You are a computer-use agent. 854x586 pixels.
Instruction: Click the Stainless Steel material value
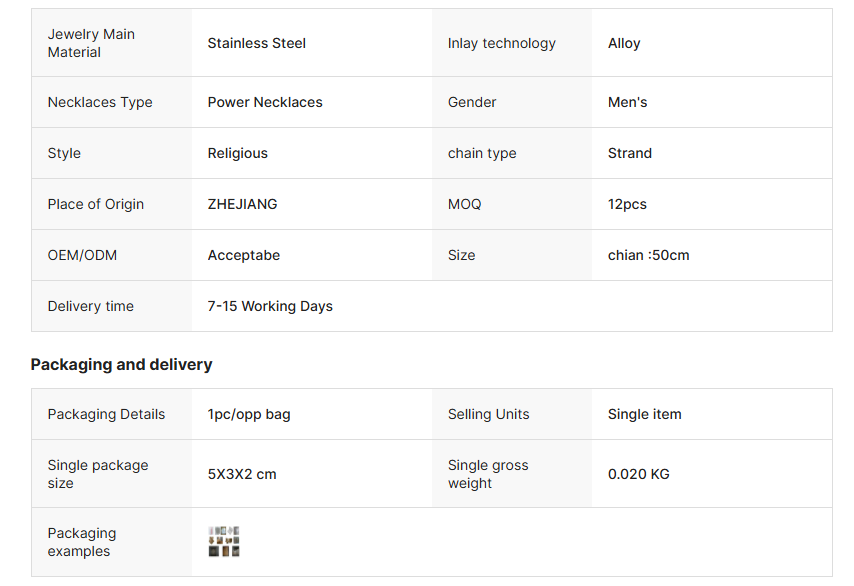point(257,43)
